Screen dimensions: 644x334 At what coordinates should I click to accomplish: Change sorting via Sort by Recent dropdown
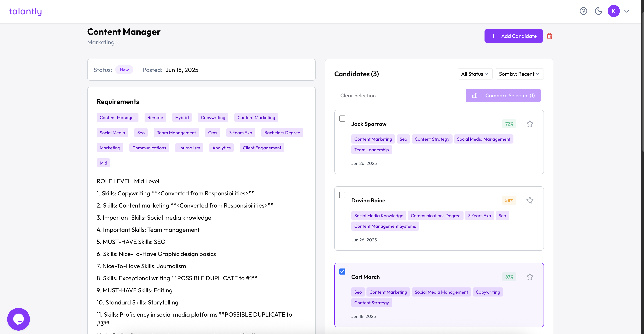tap(520, 74)
